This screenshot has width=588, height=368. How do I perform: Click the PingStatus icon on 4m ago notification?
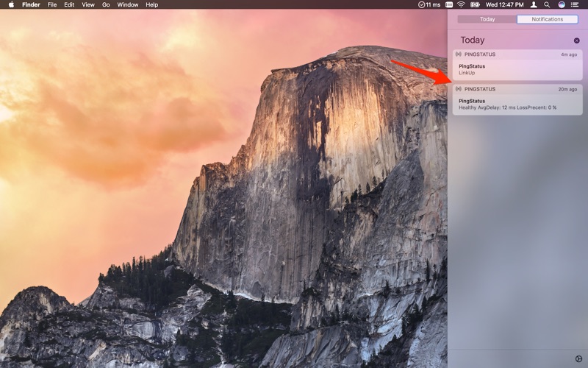458,54
